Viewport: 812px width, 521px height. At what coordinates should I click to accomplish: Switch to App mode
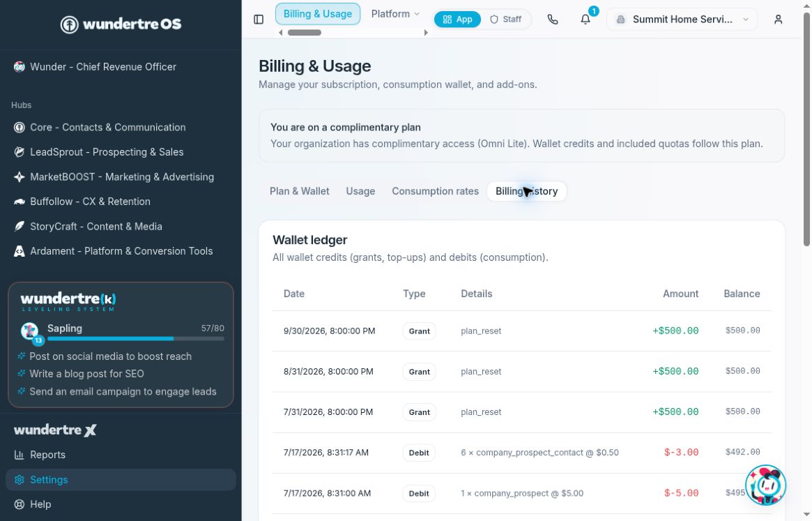coord(457,20)
